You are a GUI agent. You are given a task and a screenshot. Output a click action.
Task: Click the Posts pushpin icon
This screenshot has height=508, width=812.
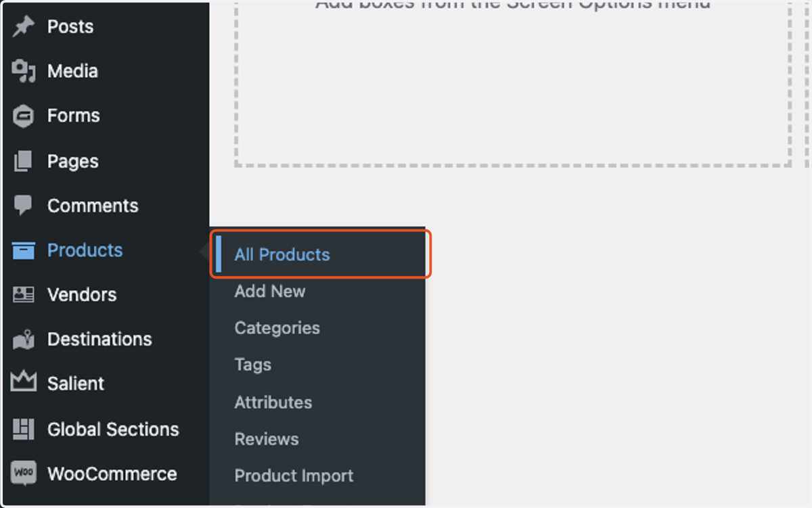point(24,27)
